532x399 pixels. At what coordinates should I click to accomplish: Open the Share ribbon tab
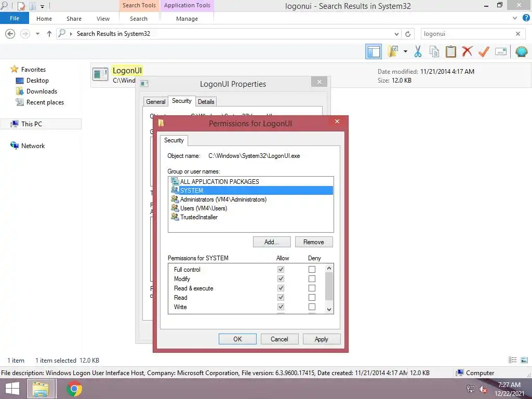click(x=74, y=19)
